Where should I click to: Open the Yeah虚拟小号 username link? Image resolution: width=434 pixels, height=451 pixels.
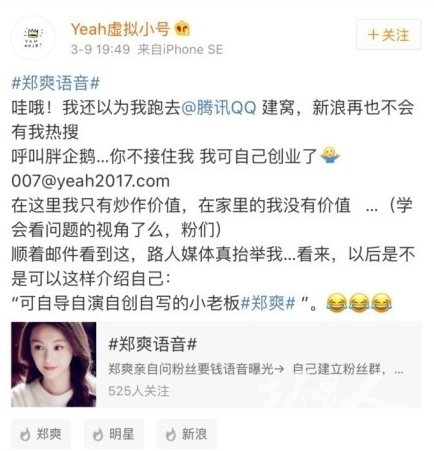(120, 29)
